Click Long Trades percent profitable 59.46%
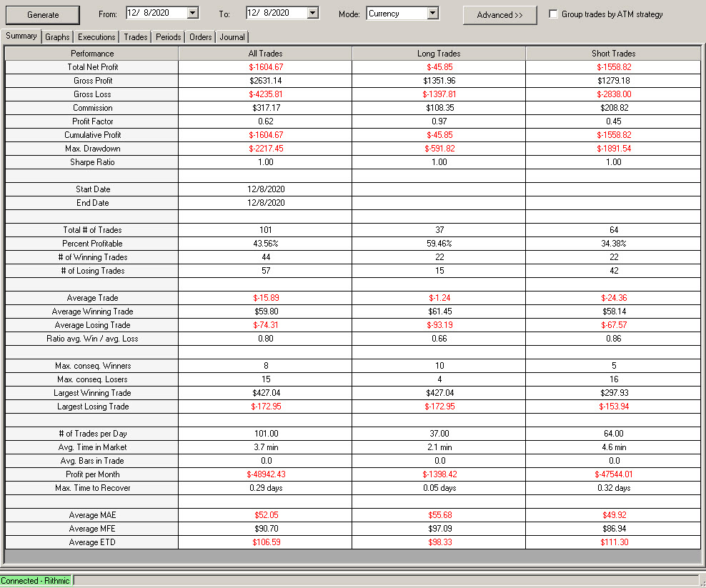 pos(439,244)
